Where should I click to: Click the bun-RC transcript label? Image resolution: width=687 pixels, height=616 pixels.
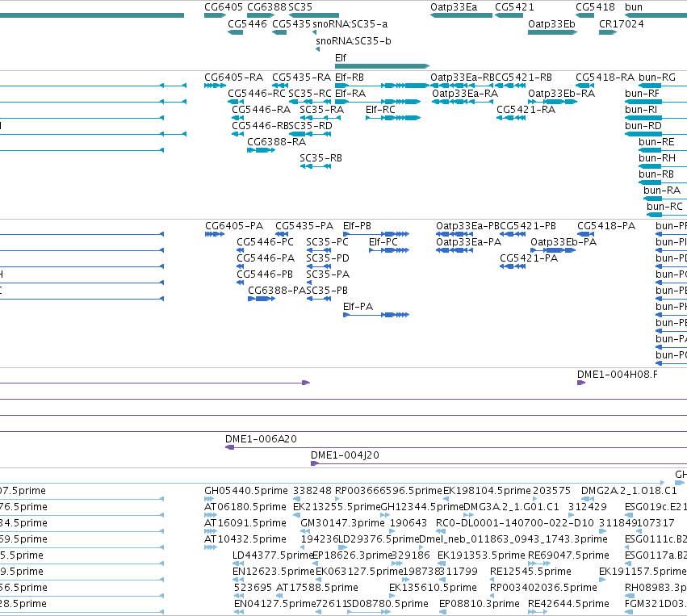(664, 207)
